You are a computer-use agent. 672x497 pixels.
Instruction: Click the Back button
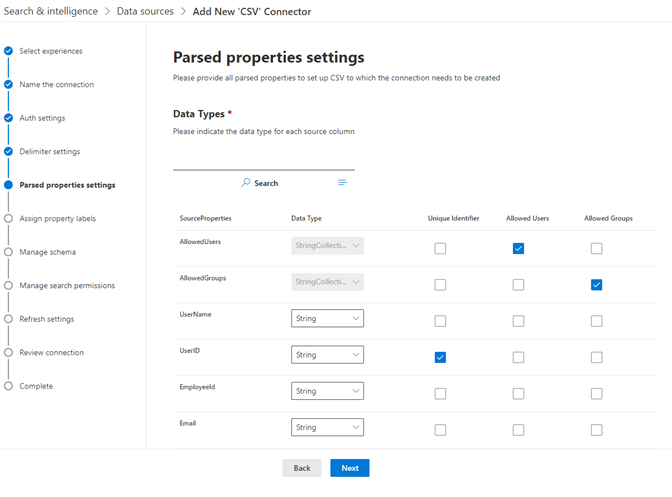pos(301,468)
